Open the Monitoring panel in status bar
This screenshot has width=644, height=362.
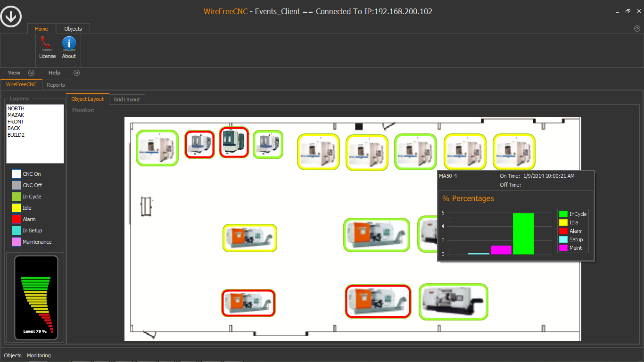pos(39,355)
